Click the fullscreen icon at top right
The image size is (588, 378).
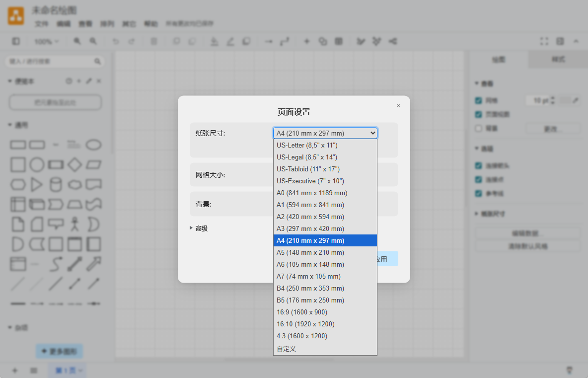click(x=544, y=41)
